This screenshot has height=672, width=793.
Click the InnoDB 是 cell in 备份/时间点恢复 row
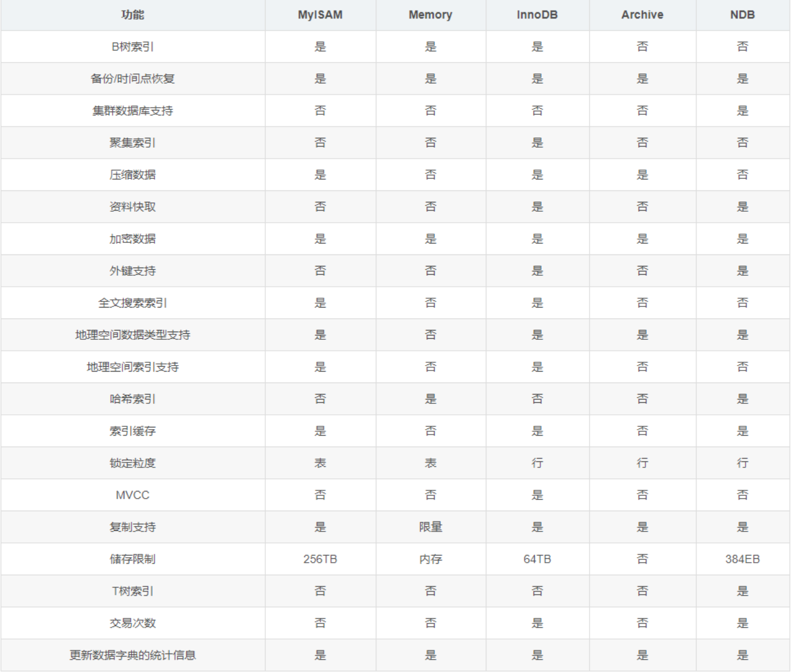(537, 79)
